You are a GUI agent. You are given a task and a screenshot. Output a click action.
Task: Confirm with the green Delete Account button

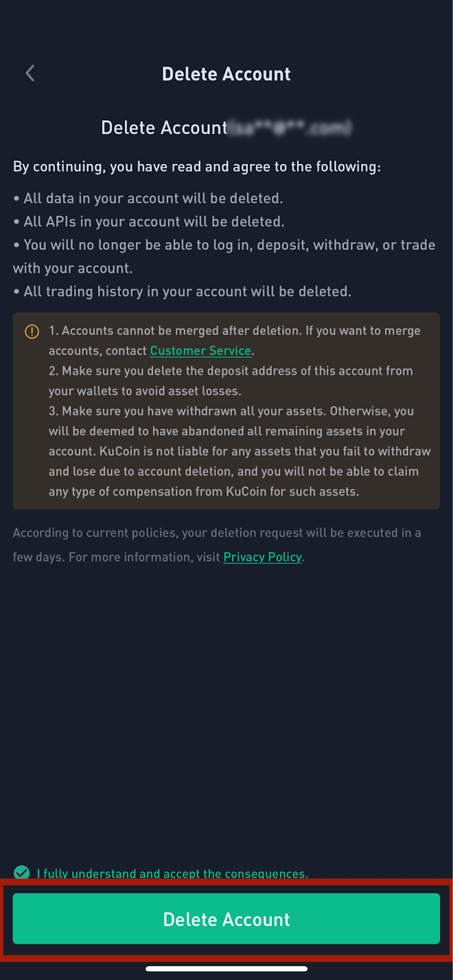226,919
